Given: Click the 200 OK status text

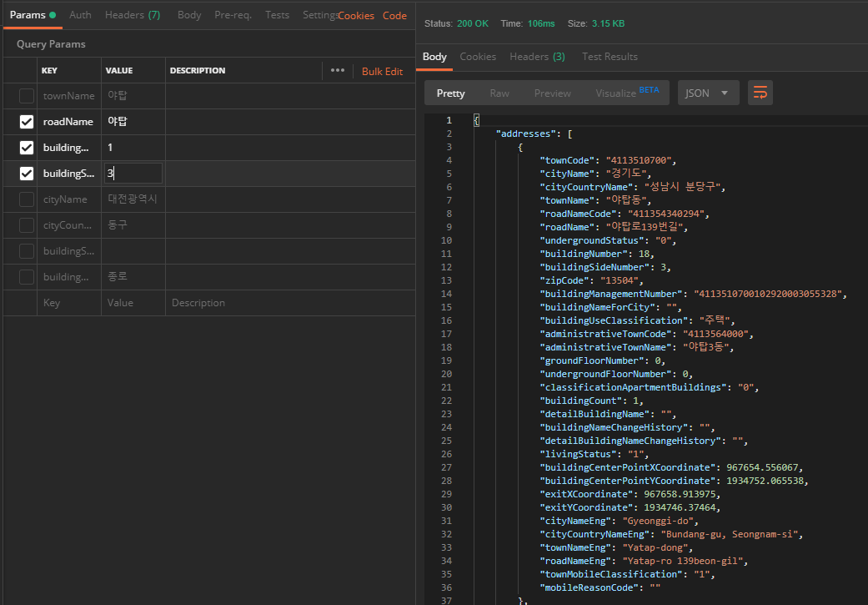Looking at the screenshot, I should pos(473,23).
